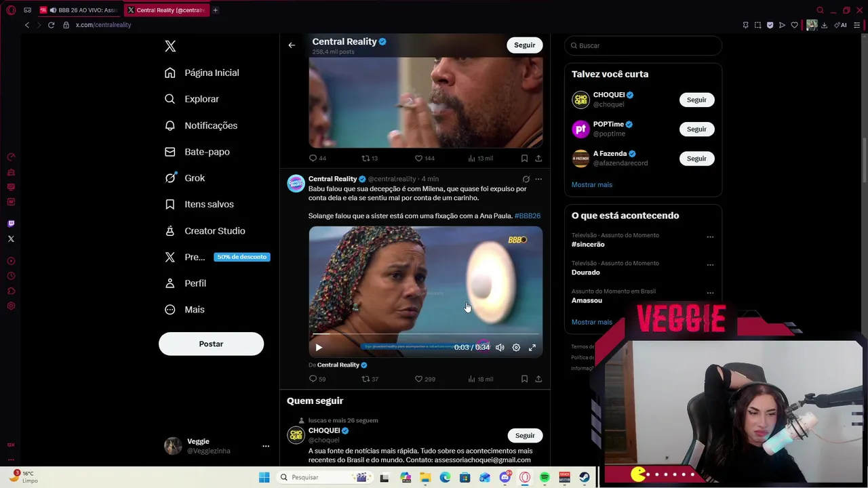Open Windows Start menu
The width and height of the screenshot is (868, 488).
[264, 477]
